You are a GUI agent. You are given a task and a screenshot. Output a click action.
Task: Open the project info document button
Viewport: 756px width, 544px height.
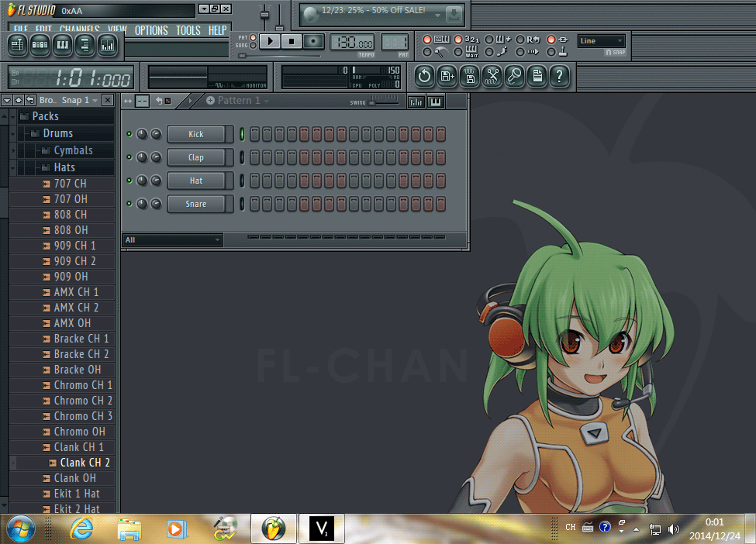point(537,76)
